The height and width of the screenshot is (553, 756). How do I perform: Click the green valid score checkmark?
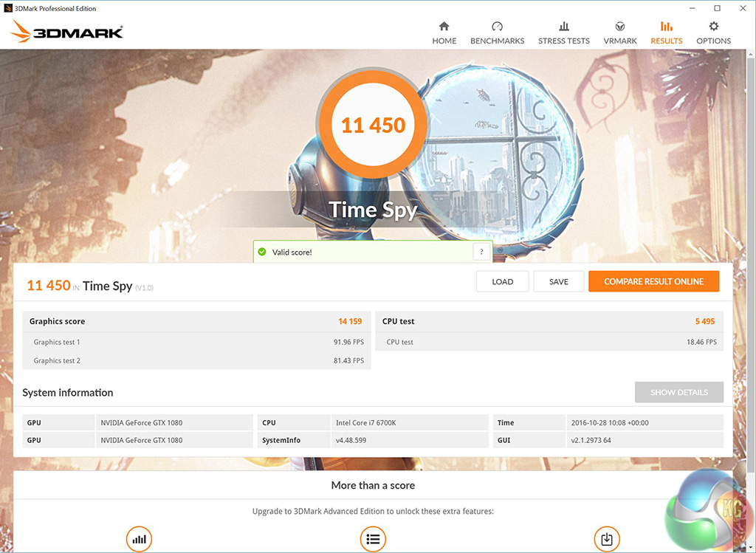[x=262, y=252]
